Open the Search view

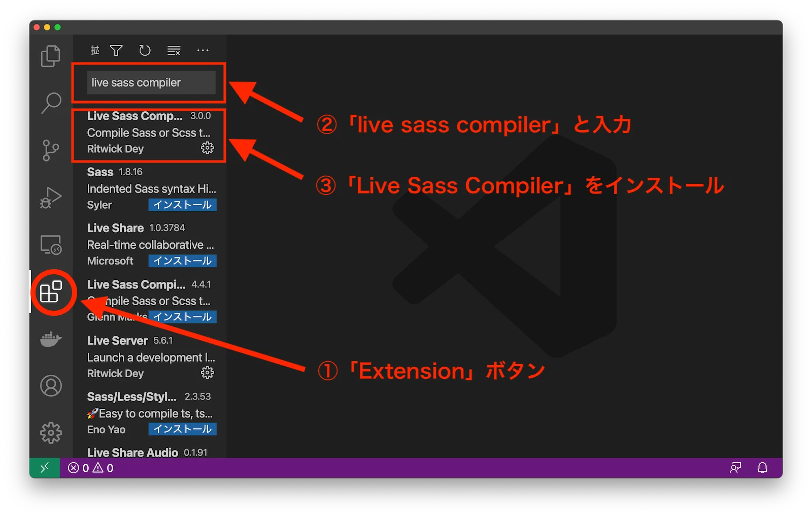pyautogui.click(x=50, y=103)
